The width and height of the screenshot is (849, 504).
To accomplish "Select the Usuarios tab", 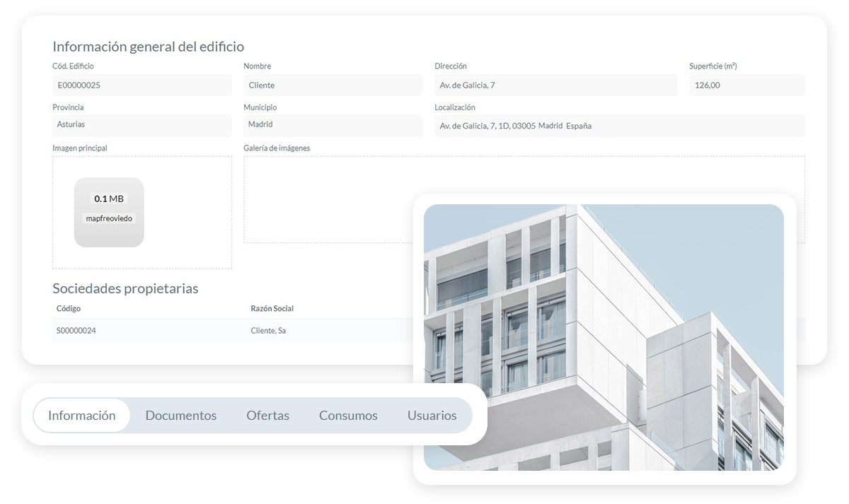I will [432, 416].
